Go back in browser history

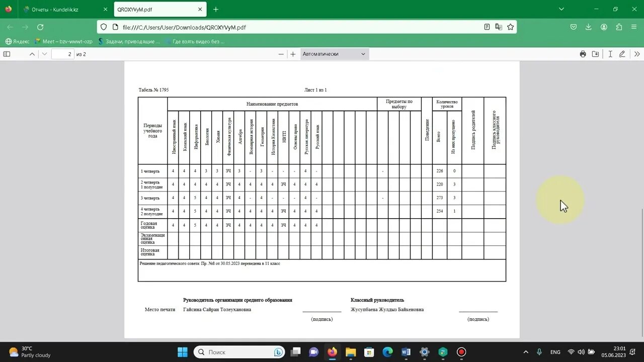point(10,27)
